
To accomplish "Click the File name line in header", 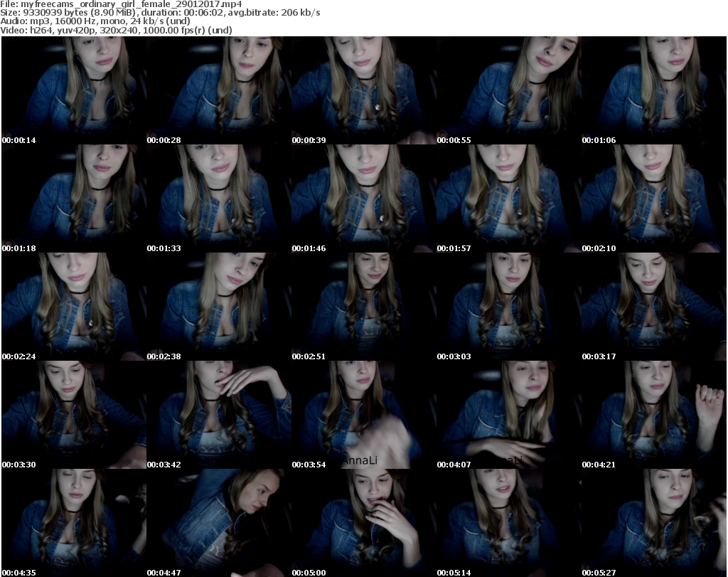I will tap(121, 4).
